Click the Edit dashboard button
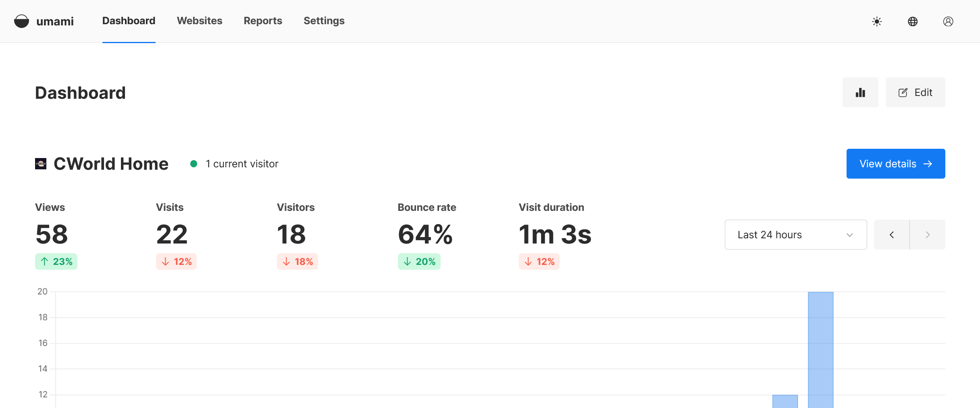 tap(915, 92)
